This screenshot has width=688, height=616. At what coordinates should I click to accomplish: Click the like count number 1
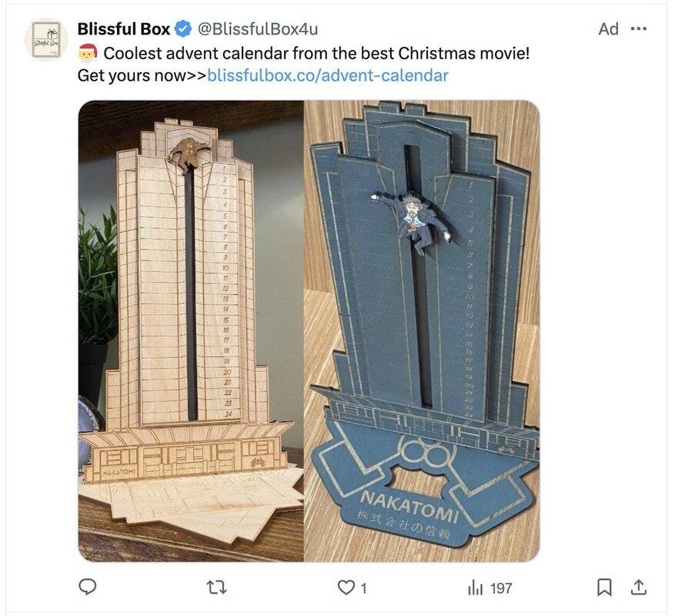point(363,588)
